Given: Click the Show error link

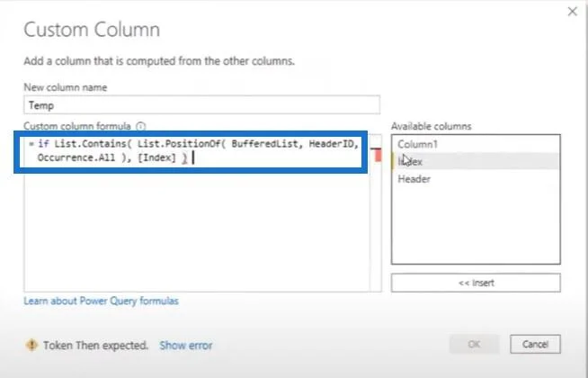Looking at the screenshot, I should 186,346.
